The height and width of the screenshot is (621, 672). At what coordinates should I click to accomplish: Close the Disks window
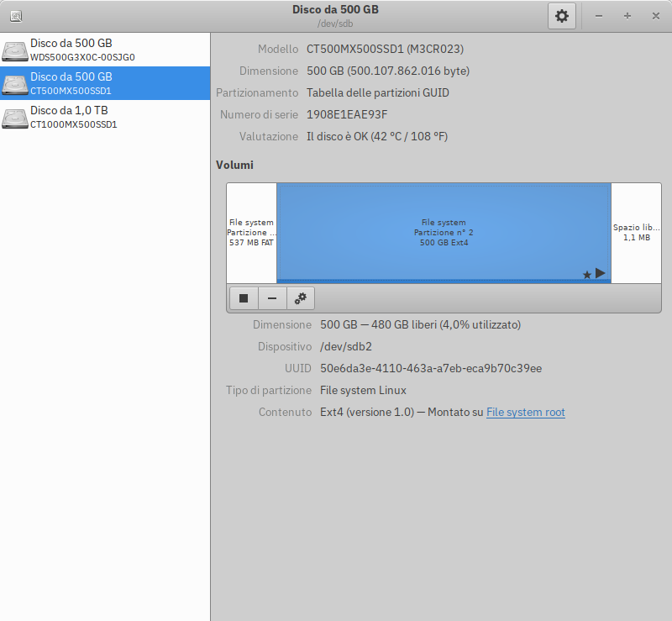[656, 16]
